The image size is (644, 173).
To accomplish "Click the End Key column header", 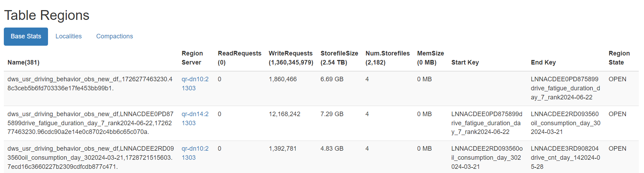I will pos(543,62).
